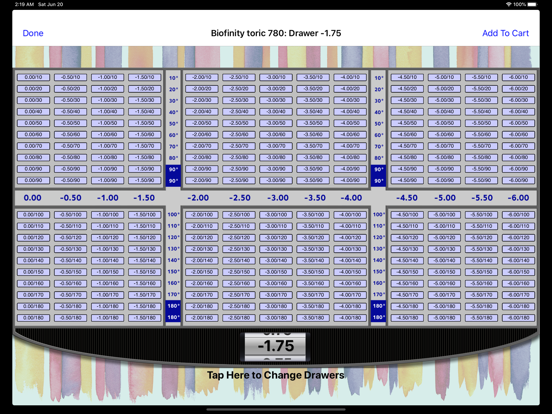This screenshot has height=414, width=552.
Task: Select lens label -2.00/140
Action: pos(202,261)
